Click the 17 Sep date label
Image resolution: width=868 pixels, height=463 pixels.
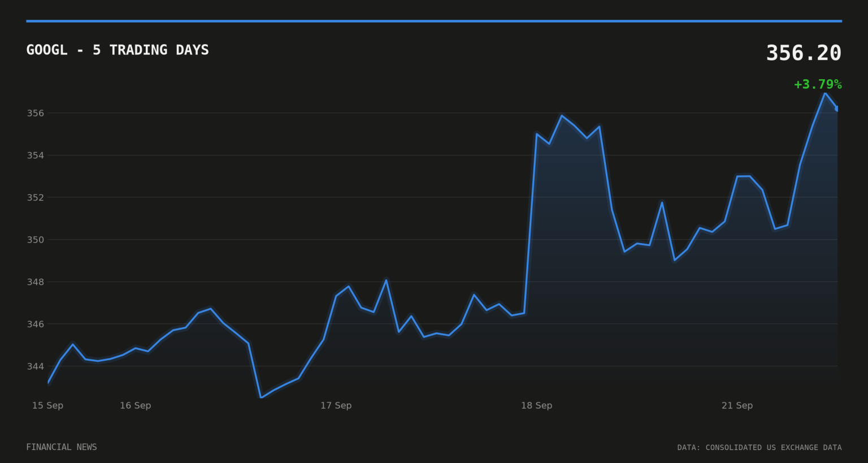(336, 405)
